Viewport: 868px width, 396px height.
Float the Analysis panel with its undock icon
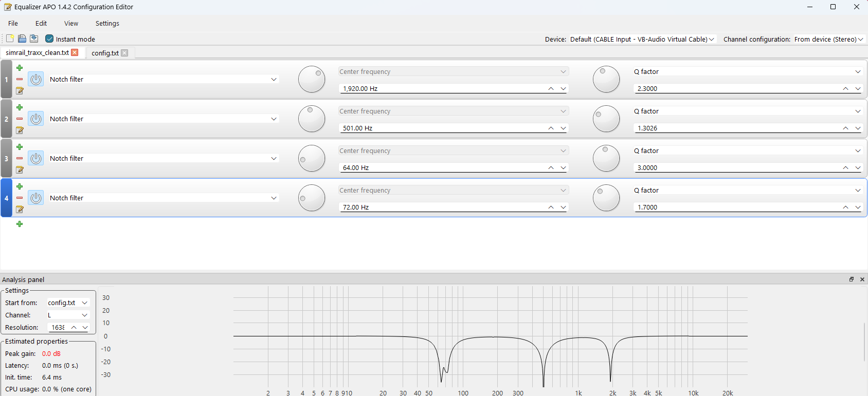[x=852, y=279]
